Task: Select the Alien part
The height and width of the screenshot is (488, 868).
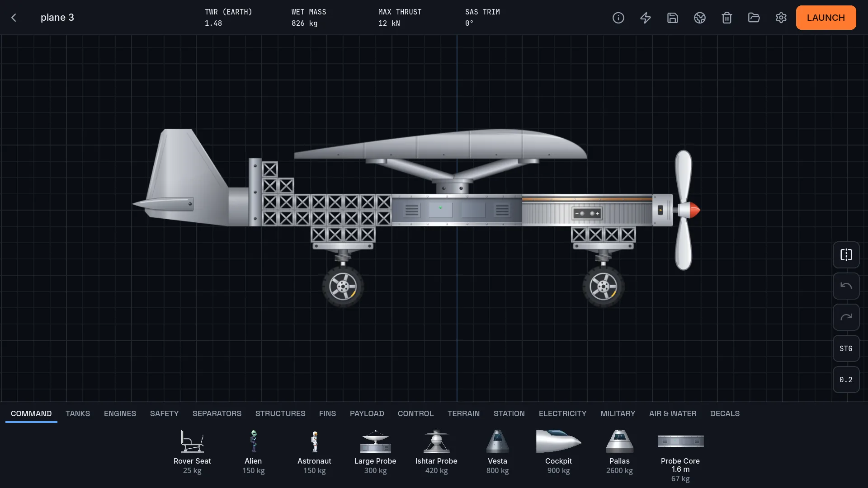Action: click(x=253, y=451)
